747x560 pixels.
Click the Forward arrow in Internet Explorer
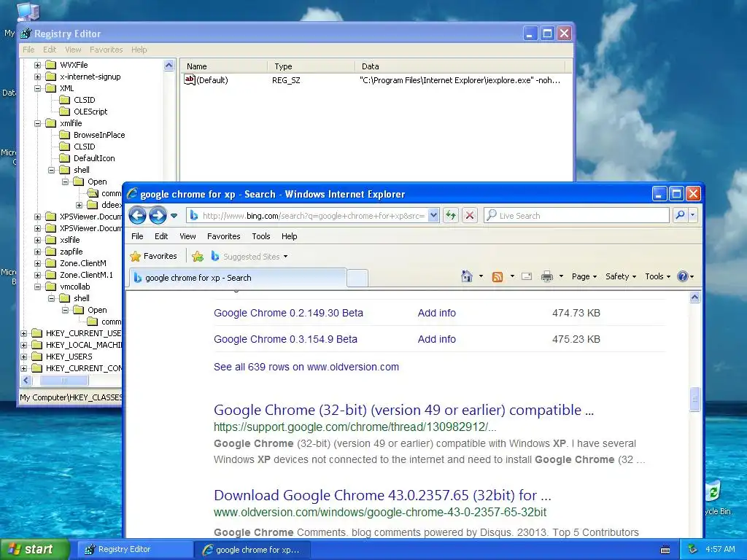click(x=158, y=216)
